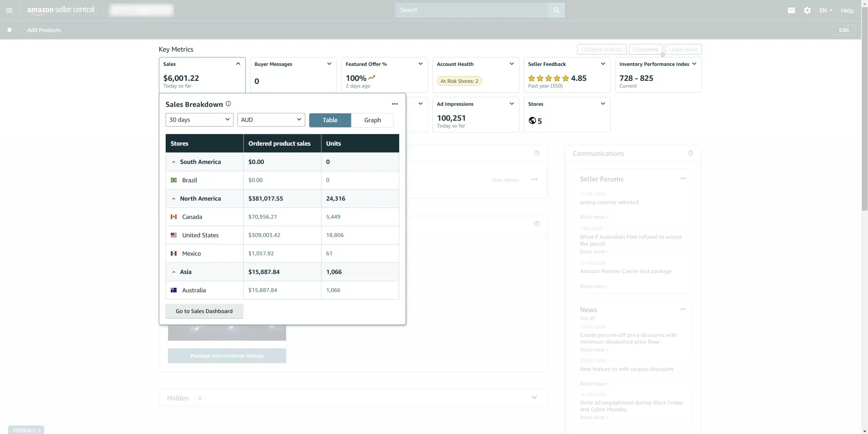
Task: Click the Collapse metrics button
Action: tap(602, 49)
